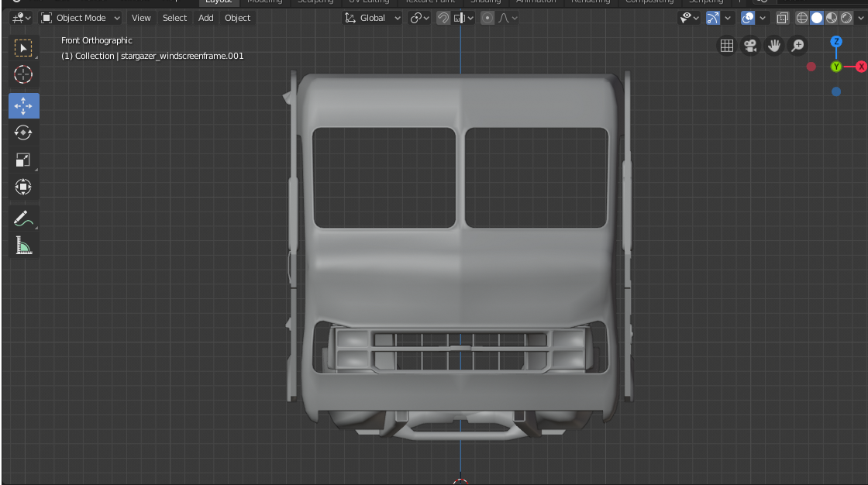Toggle X-ray view mode
868x485 pixels.
[783, 18]
